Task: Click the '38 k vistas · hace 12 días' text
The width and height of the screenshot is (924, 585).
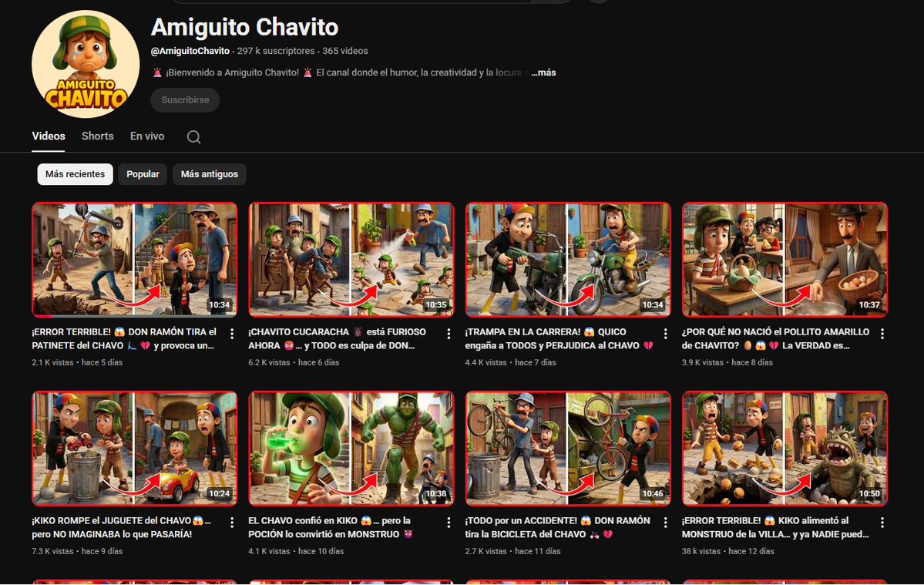Action: pyautogui.click(x=728, y=551)
